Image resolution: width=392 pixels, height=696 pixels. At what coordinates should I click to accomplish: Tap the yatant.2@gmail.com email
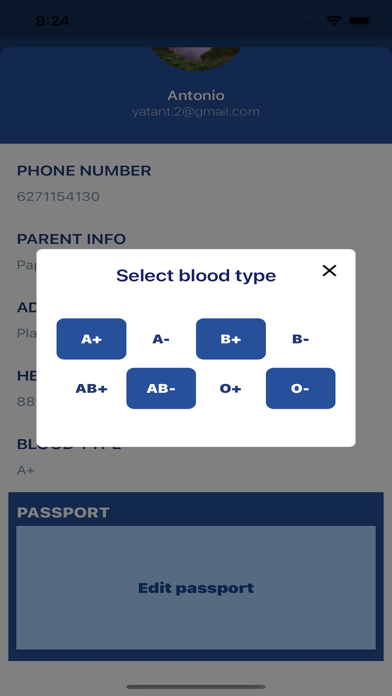[x=196, y=111]
